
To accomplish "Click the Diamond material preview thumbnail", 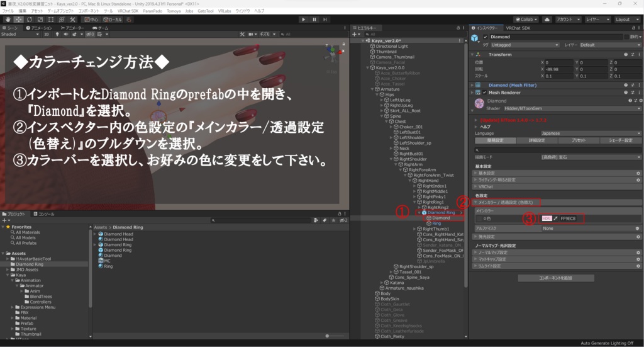I will pos(479,103).
